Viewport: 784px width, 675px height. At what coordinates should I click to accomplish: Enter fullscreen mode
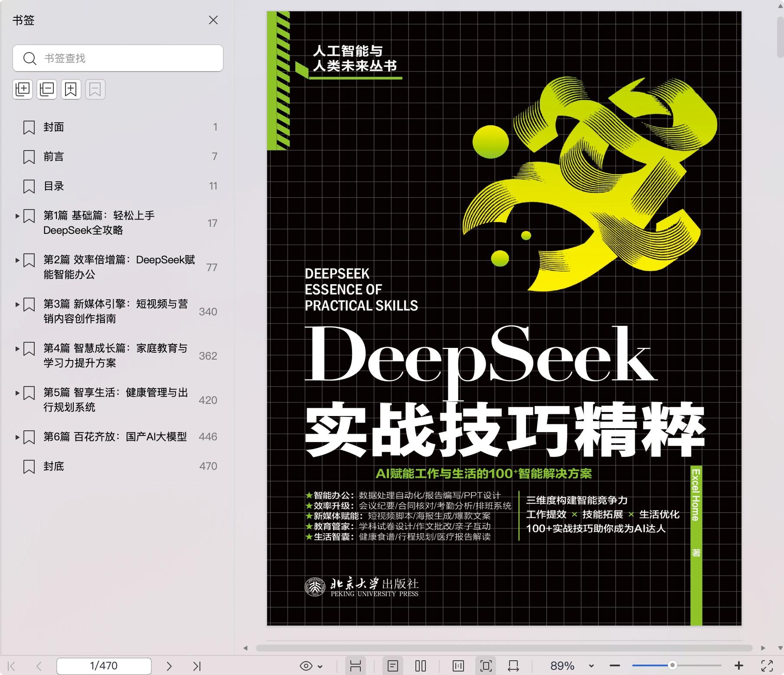coord(767,666)
